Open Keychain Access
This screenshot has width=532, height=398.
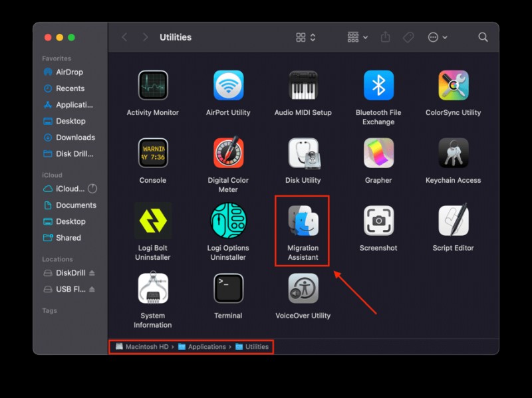tap(452, 153)
